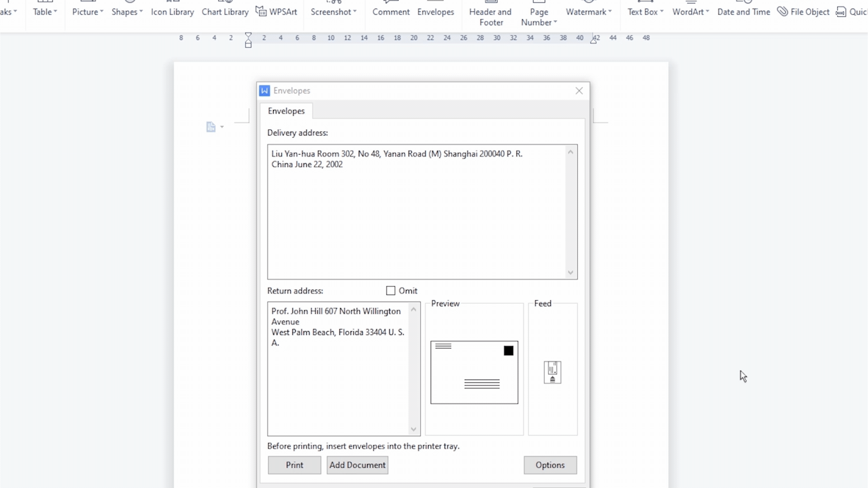Click the Add Document button
This screenshot has height=488, width=868.
click(x=357, y=465)
